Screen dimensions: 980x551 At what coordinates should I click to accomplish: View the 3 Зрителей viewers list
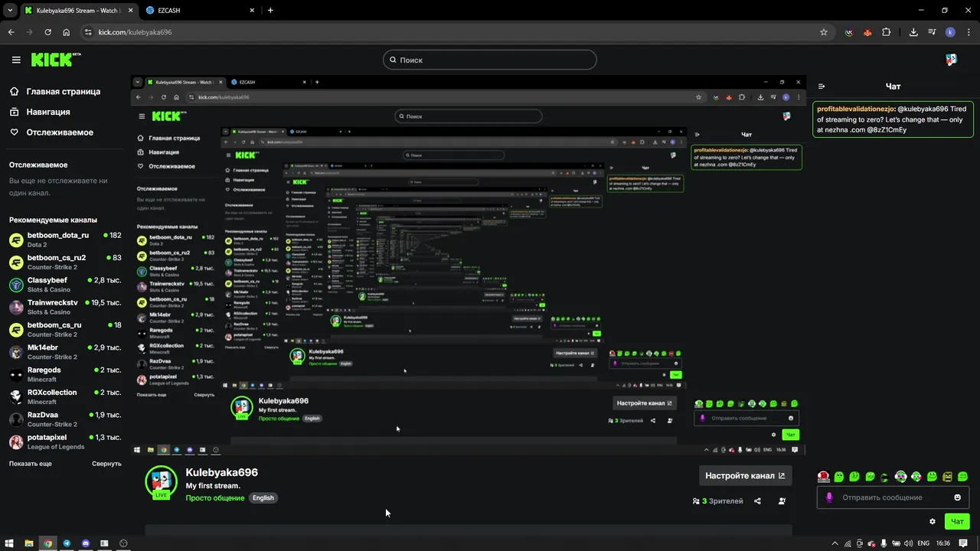pyautogui.click(x=718, y=501)
